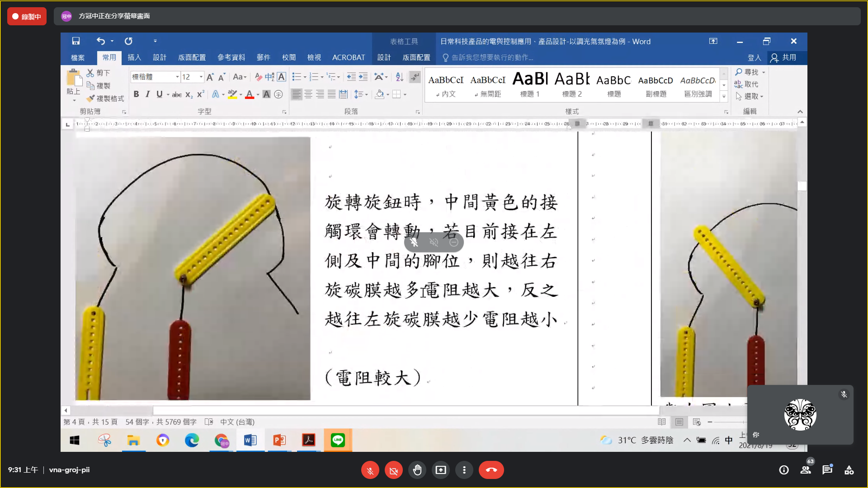
Task: Switch to the 插入 ribbon tab
Action: click(x=134, y=57)
